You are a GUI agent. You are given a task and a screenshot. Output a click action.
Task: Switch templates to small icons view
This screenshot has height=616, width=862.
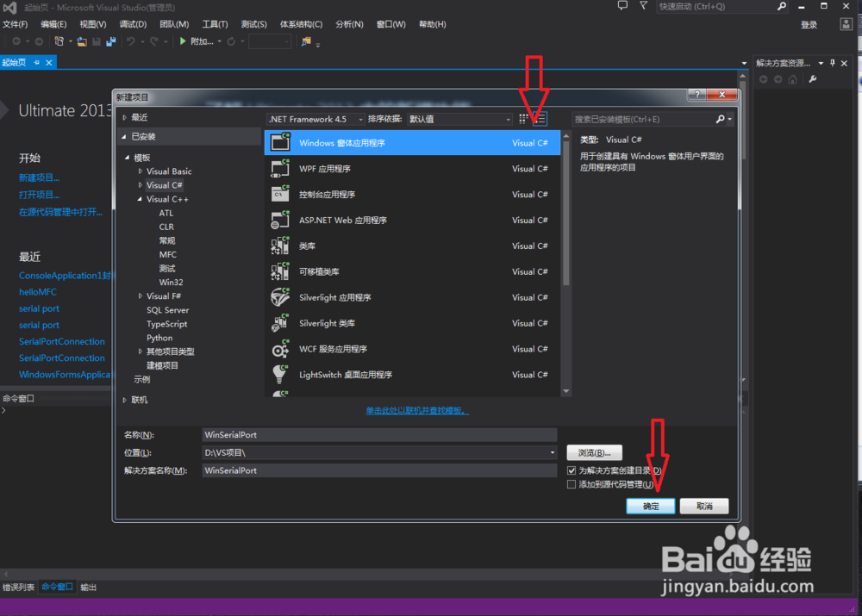tap(523, 119)
